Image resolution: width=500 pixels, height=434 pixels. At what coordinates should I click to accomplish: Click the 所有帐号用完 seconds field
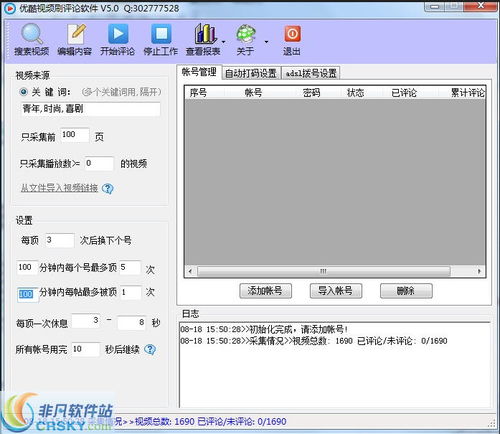click(x=86, y=349)
